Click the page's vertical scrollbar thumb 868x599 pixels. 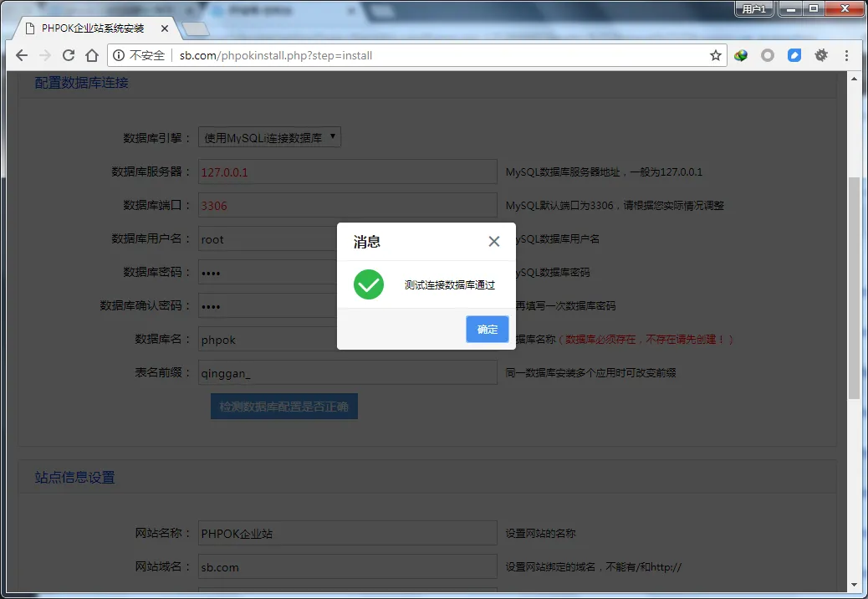[x=854, y=284]
